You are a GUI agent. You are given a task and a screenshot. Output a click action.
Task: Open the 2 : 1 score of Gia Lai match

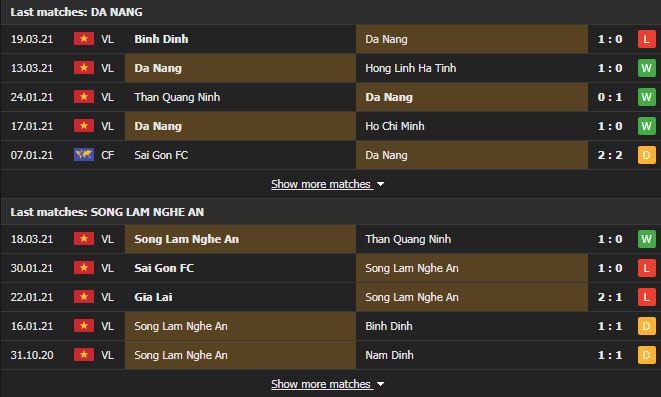(x=610, y=297)
